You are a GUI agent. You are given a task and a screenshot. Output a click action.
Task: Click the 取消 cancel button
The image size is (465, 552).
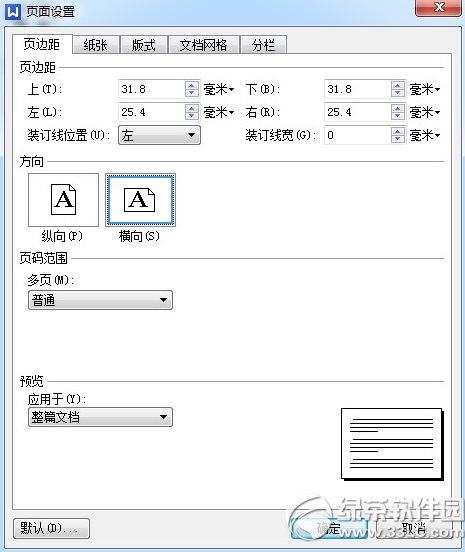click(x=414, y=528)
